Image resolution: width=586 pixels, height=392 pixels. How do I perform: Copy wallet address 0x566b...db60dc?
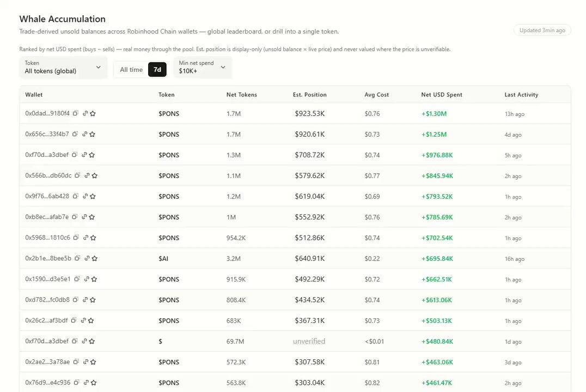77,175
